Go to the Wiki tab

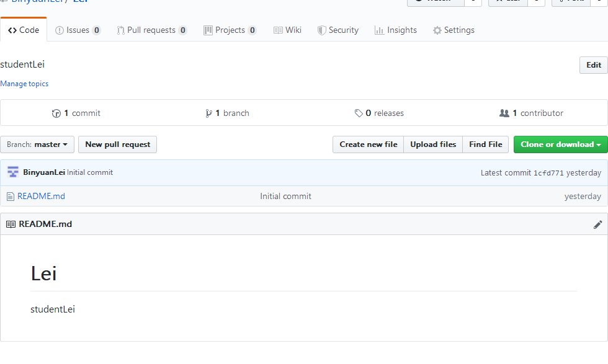[287, 30]
